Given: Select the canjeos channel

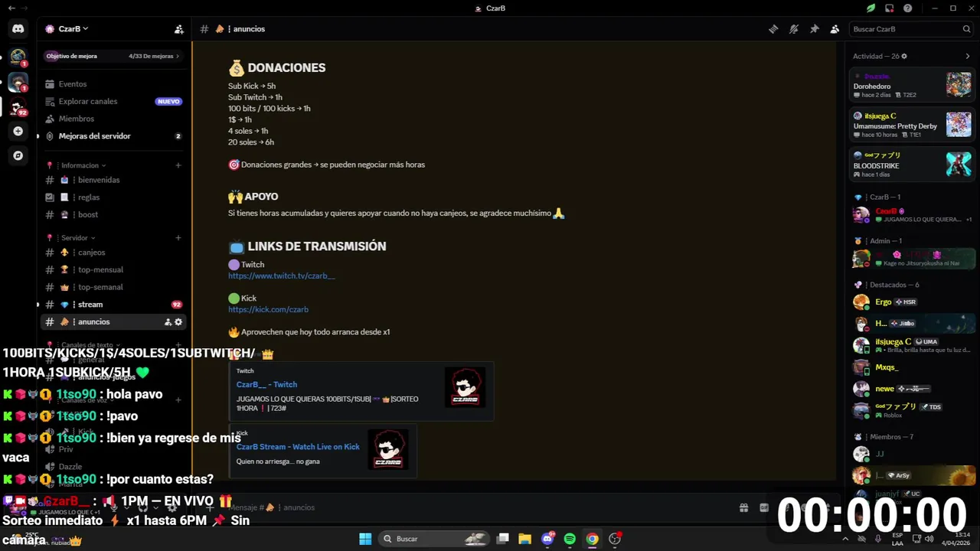Looking at the screenshot, I should (113, 253).
